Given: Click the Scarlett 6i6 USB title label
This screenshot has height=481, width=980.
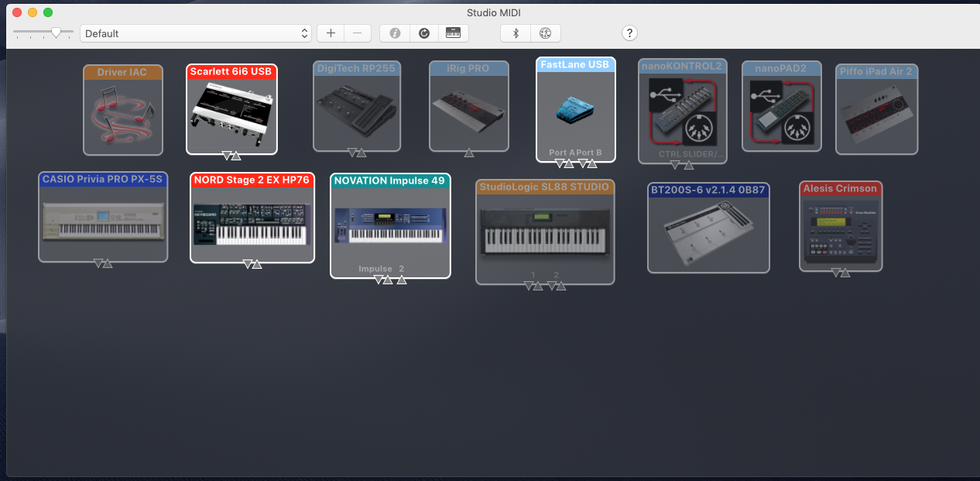Looking at the screenshot, I should 231,71.
